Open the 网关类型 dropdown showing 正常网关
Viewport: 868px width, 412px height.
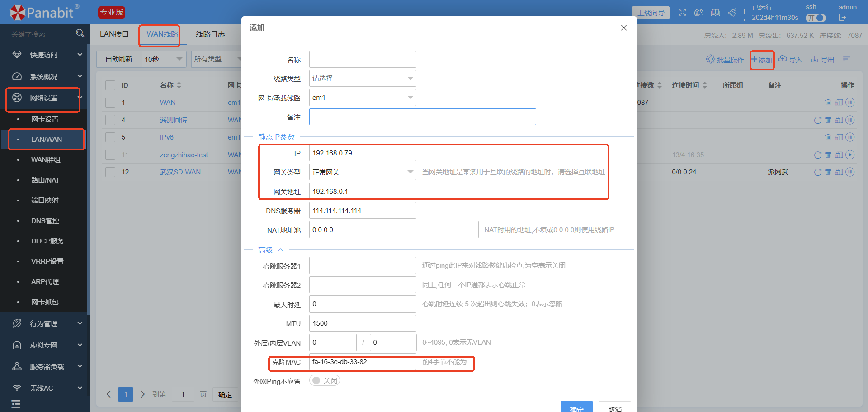(363, 172)
